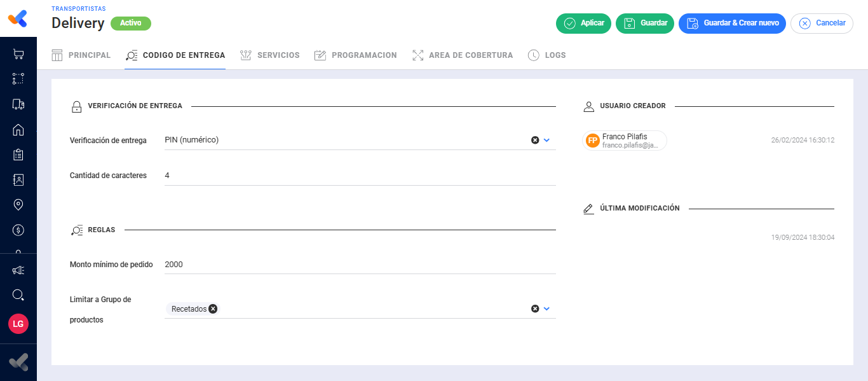Click the Aplicar button
This screenshot has height=381, width=868.
(583, 23)
